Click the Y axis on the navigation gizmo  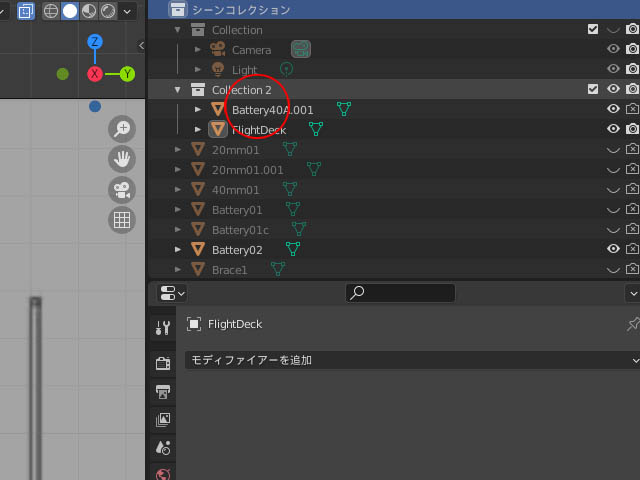click(x=127, y=74)
